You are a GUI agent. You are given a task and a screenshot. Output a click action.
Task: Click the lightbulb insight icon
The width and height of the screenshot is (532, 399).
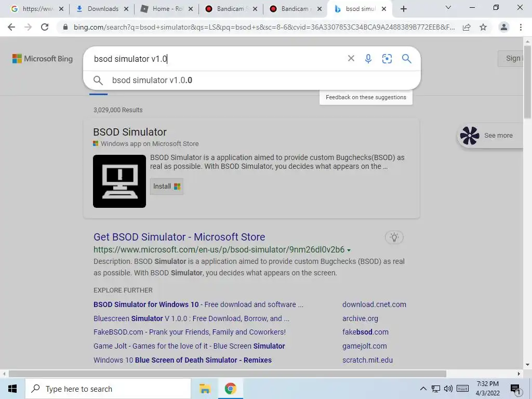(x=394, y=237)
